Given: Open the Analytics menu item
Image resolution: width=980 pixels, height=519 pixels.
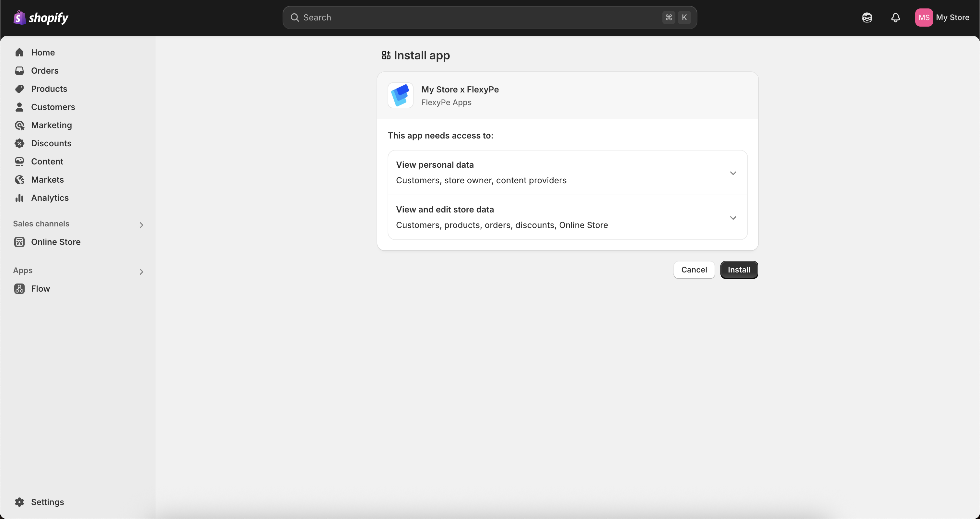Looking at the screenshot, I should (50, 198).
